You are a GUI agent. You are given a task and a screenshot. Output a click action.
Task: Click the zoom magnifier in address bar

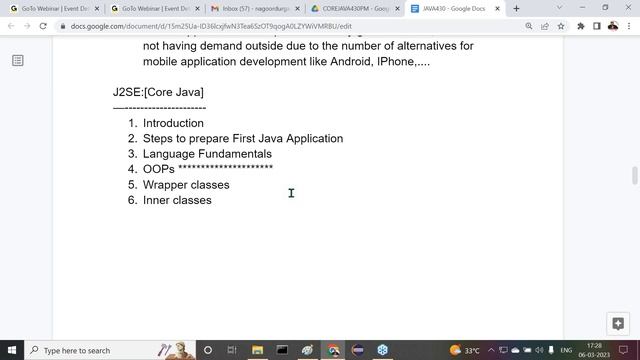point(529,26)
